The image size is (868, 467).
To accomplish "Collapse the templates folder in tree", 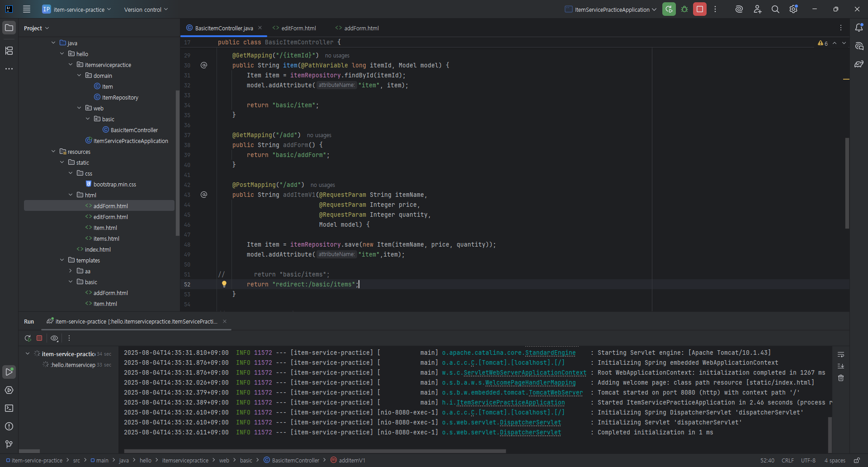I will point(62,260).
